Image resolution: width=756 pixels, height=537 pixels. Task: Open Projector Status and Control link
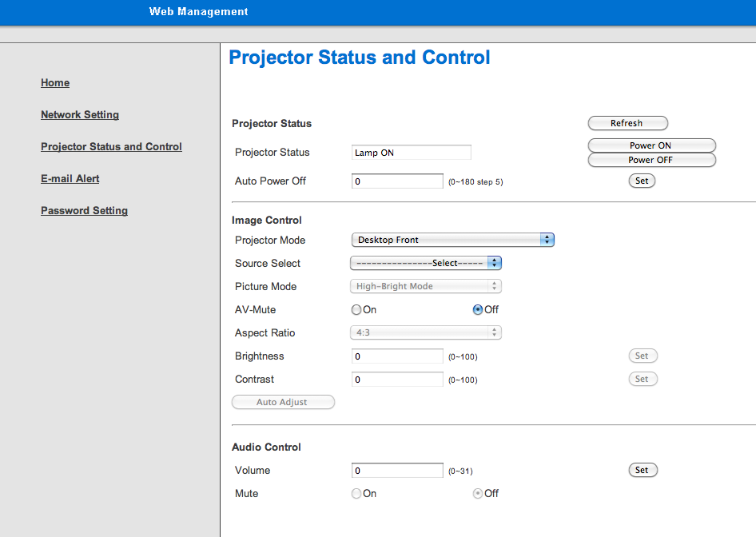[111, 146]
